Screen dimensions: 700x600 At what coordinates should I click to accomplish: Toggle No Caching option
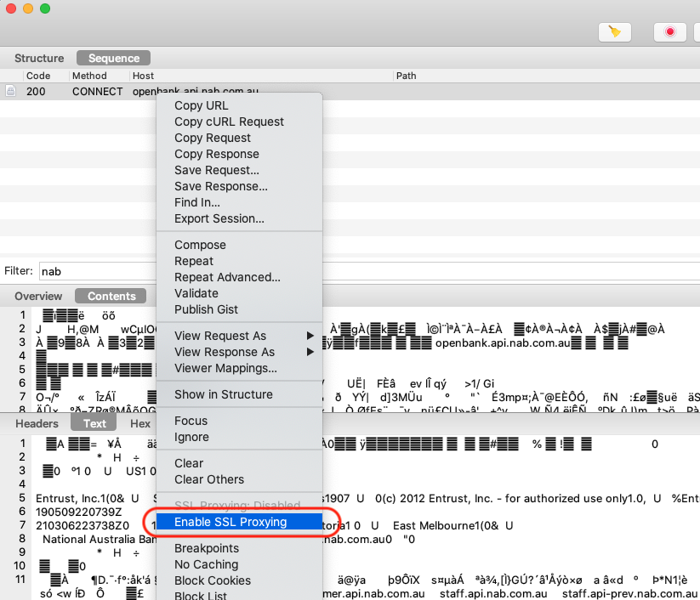click(x=206, y=564)
